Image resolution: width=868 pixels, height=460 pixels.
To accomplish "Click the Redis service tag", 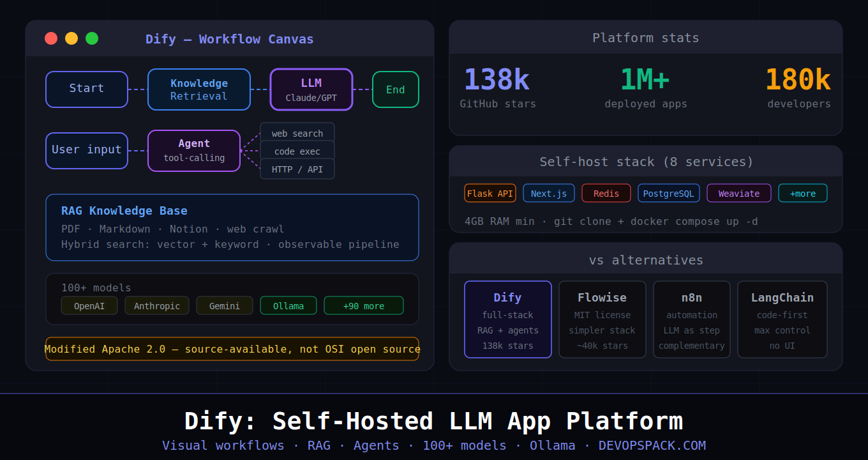I will click(606, 193).
